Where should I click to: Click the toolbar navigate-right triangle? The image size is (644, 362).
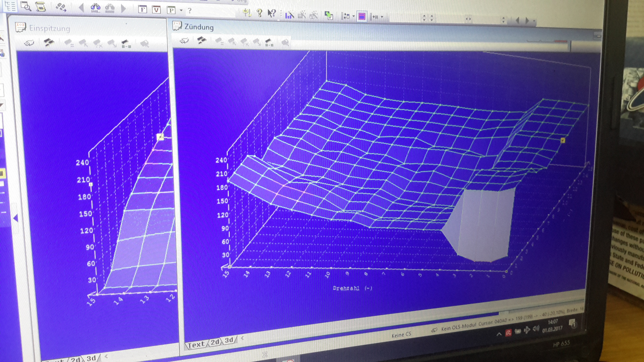pyautogui.click(x=527, y=21)
